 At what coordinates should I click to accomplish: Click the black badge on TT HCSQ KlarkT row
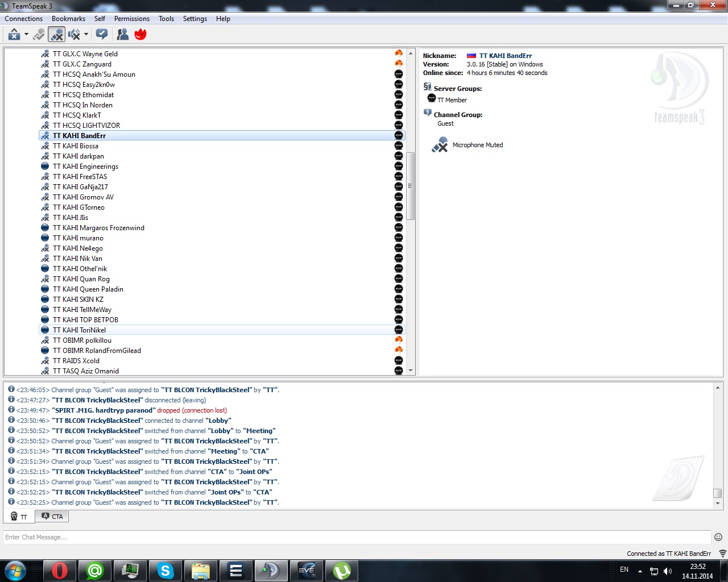coord(399,115)
